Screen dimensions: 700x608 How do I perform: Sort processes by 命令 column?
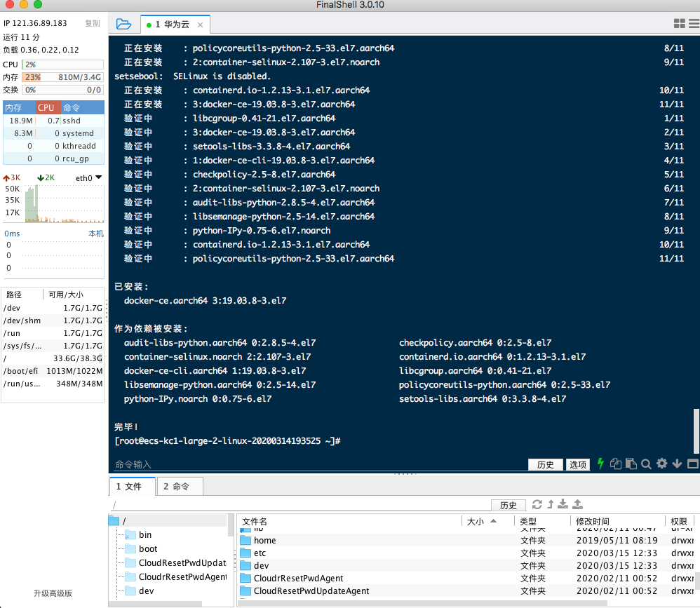[83, 107]
